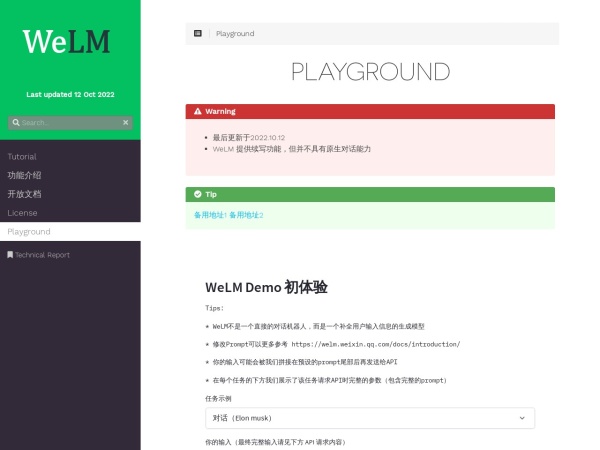The width and height of the screenshot is (600, 450).
Task: Click the bookmark icon beside Technical Report
Action: [10, 255]
